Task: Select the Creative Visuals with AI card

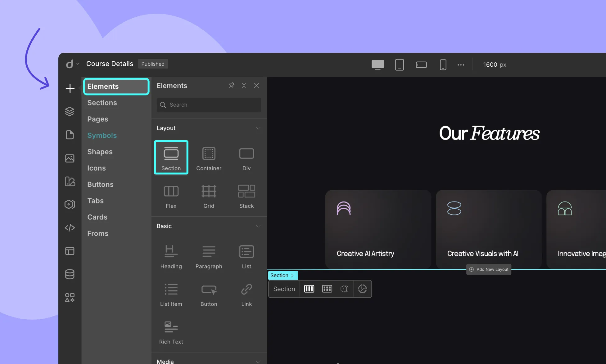Action: [489, 229]
